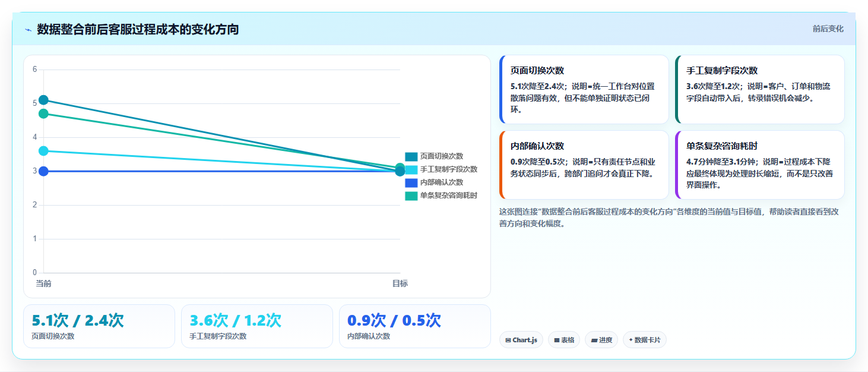Click the 5.1 data point at 当前
The image size is (868, 372).
[43, 100]
